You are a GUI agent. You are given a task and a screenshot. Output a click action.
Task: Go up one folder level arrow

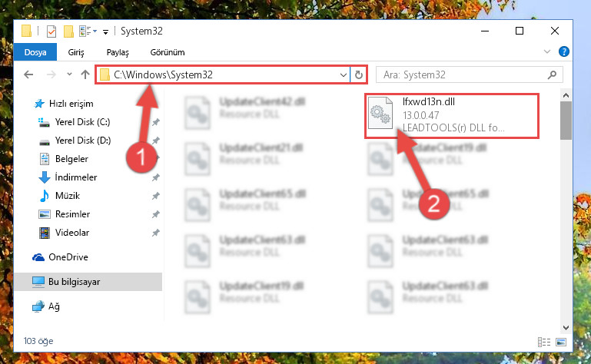85,74
